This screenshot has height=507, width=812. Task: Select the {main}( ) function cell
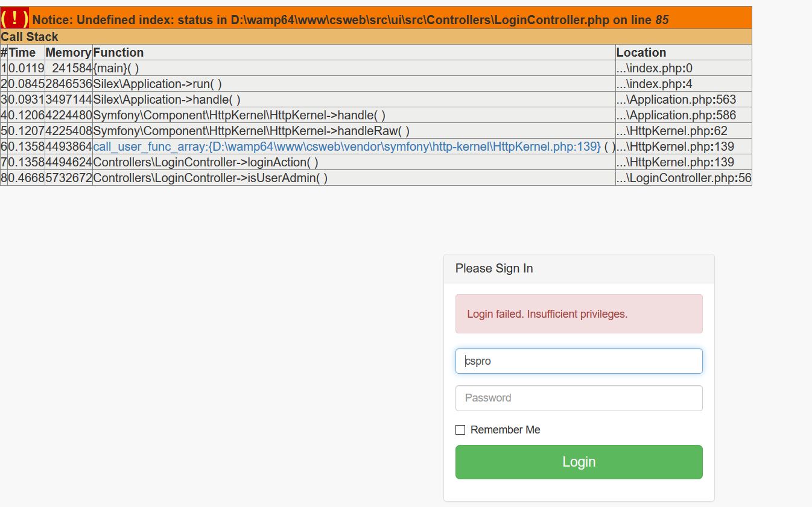(x=354, y=68)
